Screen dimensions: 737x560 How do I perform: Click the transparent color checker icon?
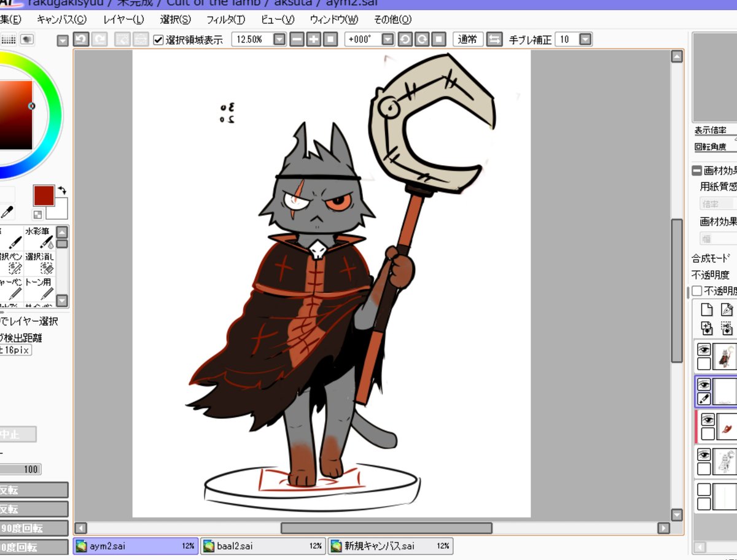[38, 214]
